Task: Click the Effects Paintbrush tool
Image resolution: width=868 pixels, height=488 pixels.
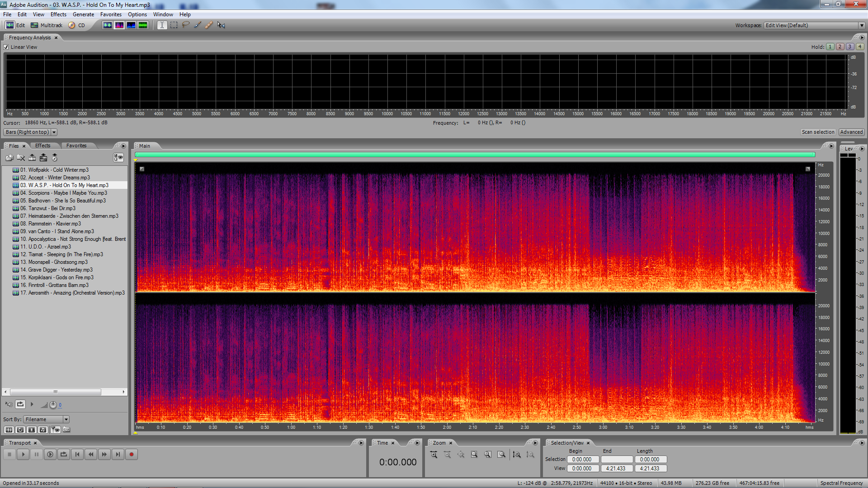Action: 198,25
